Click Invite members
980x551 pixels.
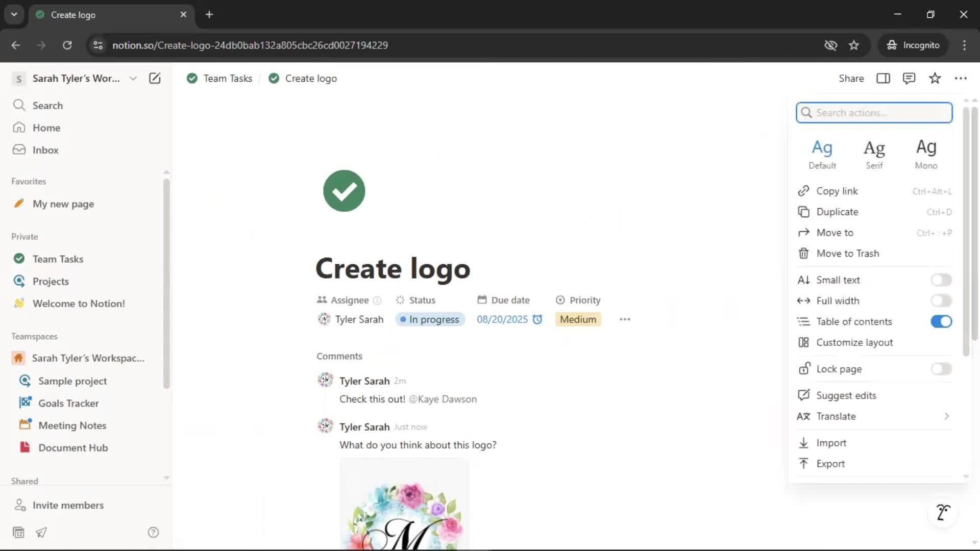(58, 505)
